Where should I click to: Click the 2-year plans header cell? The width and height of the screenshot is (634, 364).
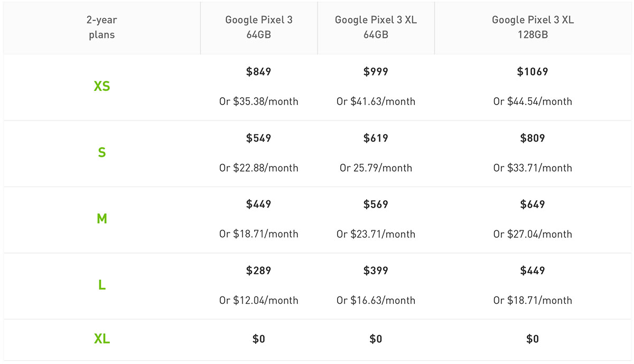tap(102, 27)
